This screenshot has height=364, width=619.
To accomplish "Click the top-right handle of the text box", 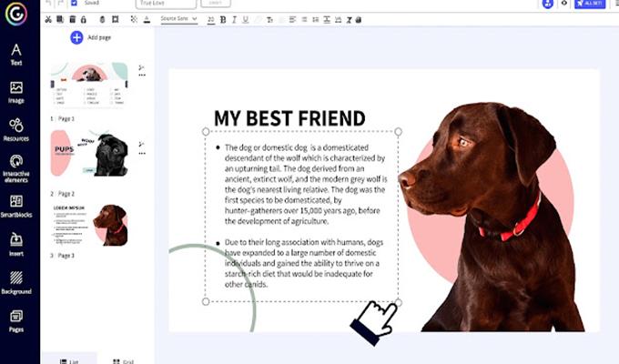I will coord(398,131).
